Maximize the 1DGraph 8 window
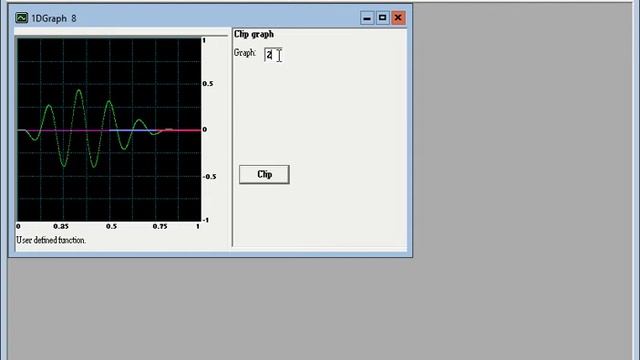Viewport: 640px width, 360px height. pyautogui.click(x=382, y=18)
